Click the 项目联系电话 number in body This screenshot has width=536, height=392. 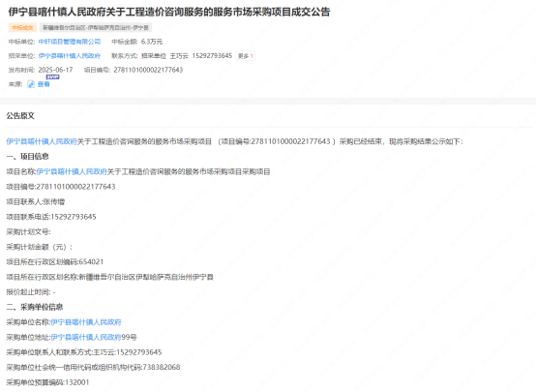[x=74, y=217]
